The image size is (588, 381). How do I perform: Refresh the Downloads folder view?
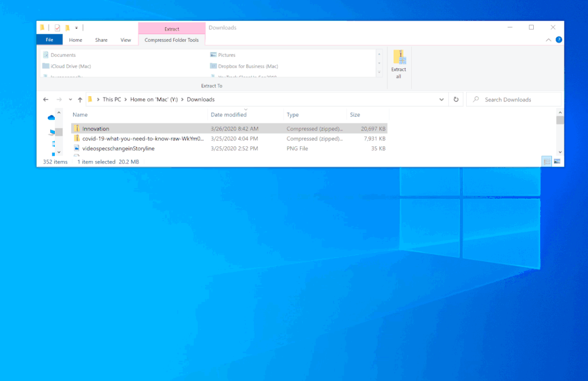[455, 100]
